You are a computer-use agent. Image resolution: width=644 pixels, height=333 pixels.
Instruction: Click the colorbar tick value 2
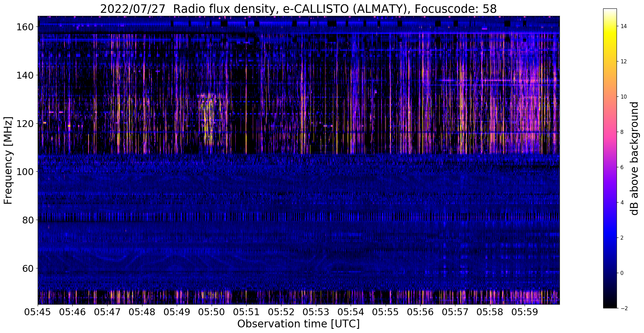(622, 238)
